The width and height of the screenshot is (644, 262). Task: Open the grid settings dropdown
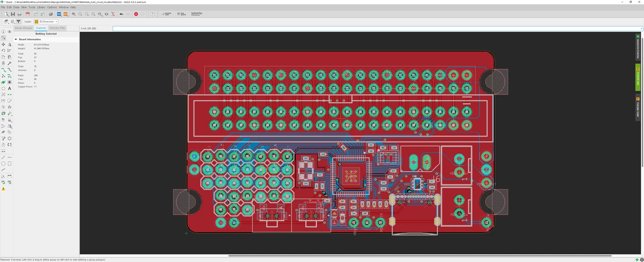pos(12,21)
